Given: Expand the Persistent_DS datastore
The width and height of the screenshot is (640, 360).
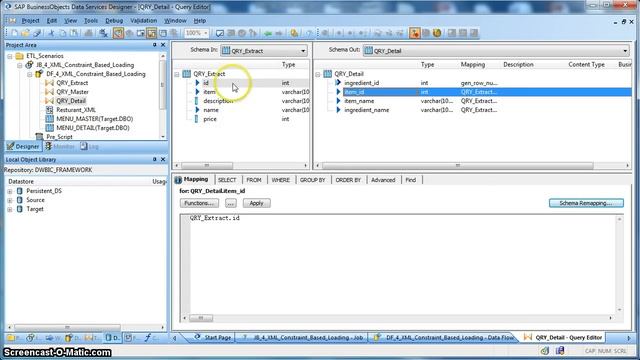Looking at the screenshot, I should tap(10, 191).
